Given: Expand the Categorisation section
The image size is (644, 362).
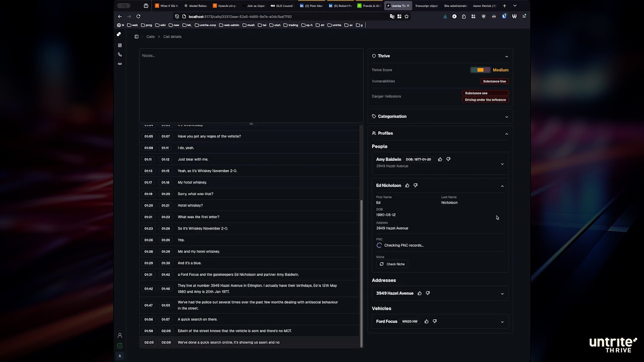Looking at the screenshot, I should (x=507, y=117).
